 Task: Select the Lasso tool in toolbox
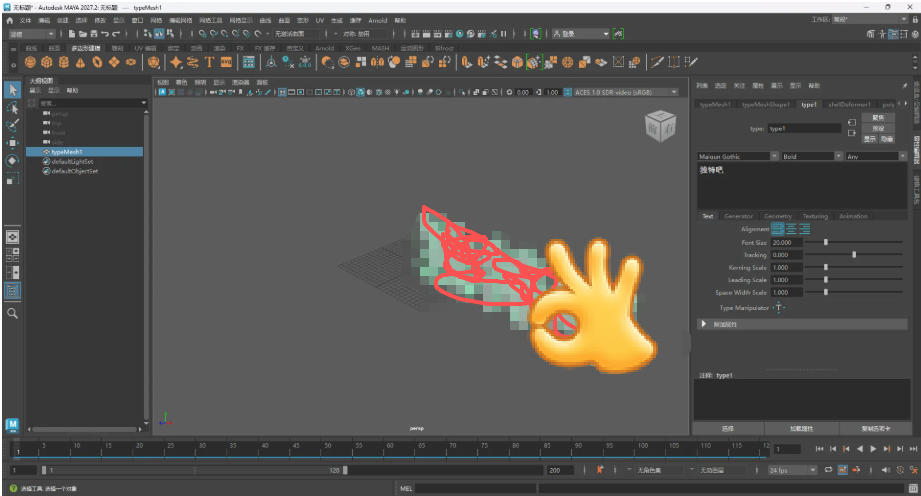[x=12, y=108]
